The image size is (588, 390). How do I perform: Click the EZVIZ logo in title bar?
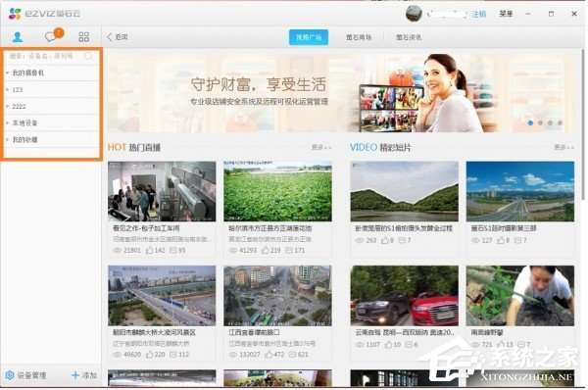pos(45,14)
